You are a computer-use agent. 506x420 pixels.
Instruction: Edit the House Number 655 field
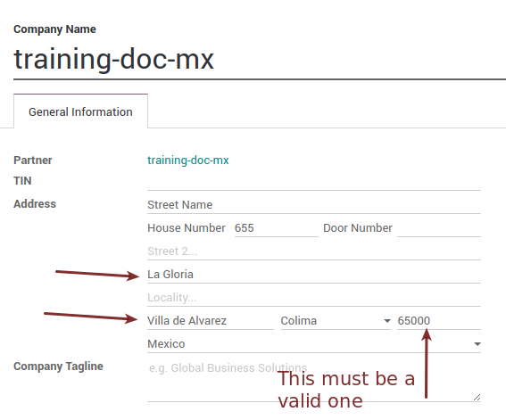coord(277,228)
